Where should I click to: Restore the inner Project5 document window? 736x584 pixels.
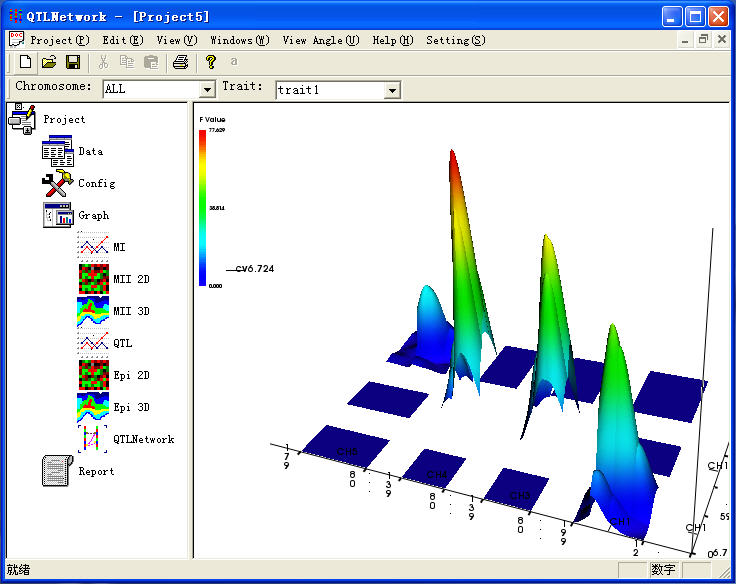point(703,40)
